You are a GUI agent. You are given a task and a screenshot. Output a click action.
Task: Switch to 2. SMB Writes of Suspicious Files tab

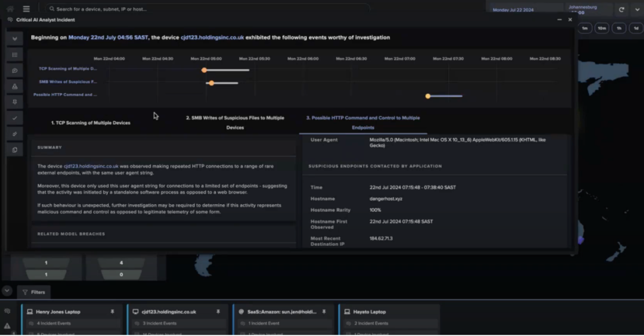235,122
